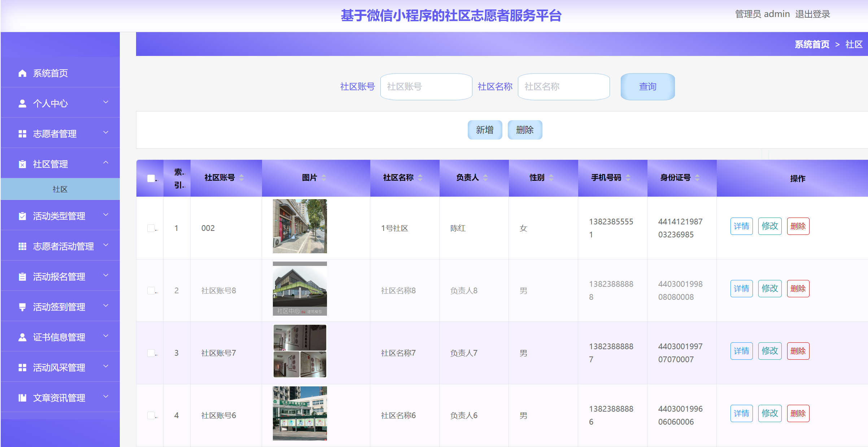The height and width of the screenshot is (447, 868).
Task: Click the 个人中心 person icon
Action: [22, 103]
